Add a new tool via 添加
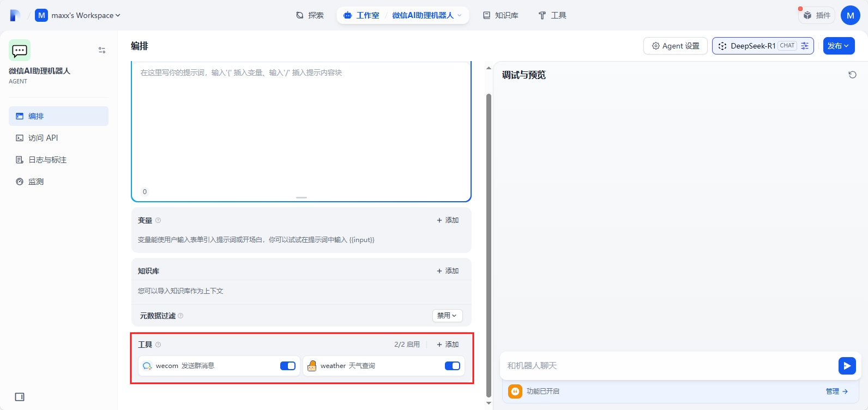Viewport: 868px width, 410px height. click(448, 345)
